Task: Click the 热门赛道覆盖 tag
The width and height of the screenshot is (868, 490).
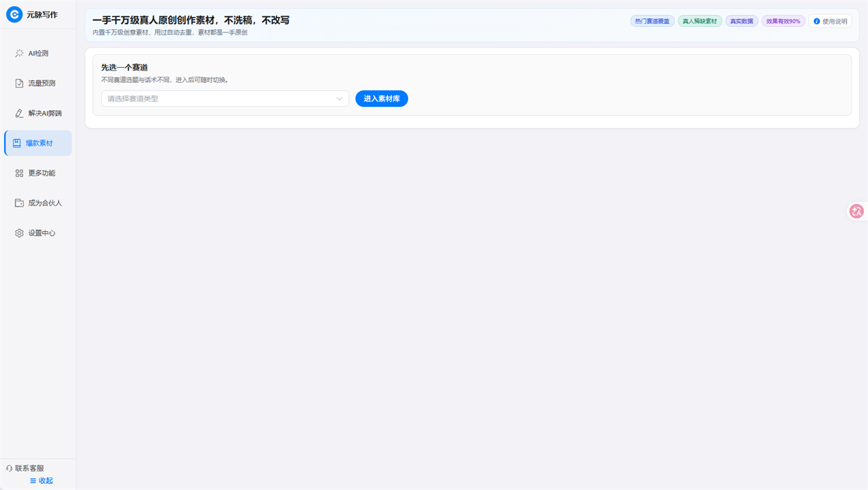Action: [x=652, y=21]
